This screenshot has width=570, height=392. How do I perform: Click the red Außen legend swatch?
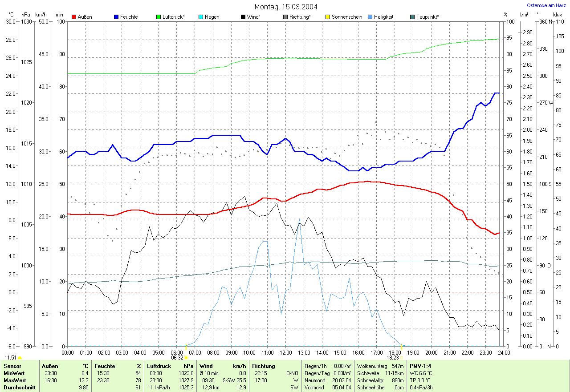pyautogui.click(x=74, y=17)
